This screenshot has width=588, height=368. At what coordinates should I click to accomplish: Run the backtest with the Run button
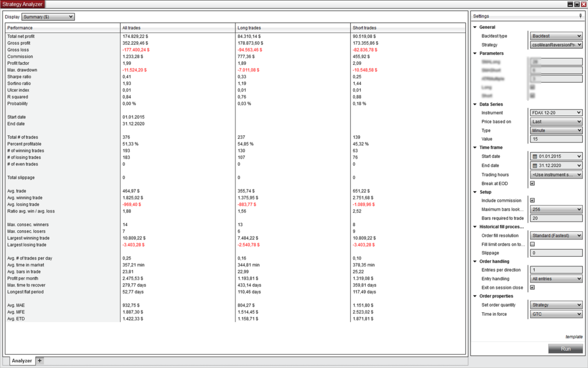click(x=566, y=349)
